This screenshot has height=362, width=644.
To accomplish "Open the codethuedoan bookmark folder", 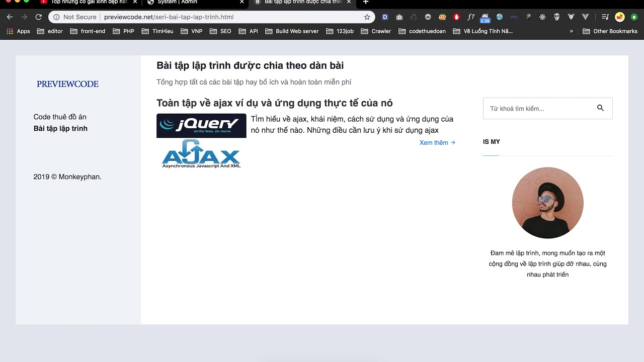I will 422,31.
